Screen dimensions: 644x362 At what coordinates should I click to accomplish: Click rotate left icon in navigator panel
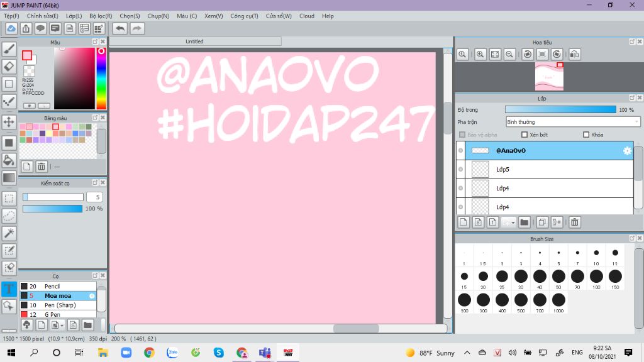click(528, 54)
